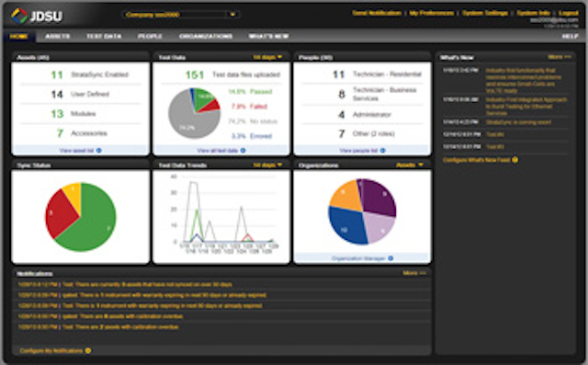Open the Organizations Assets dropdown
This screenshot has height=365, width=588.
coord(409,165)
